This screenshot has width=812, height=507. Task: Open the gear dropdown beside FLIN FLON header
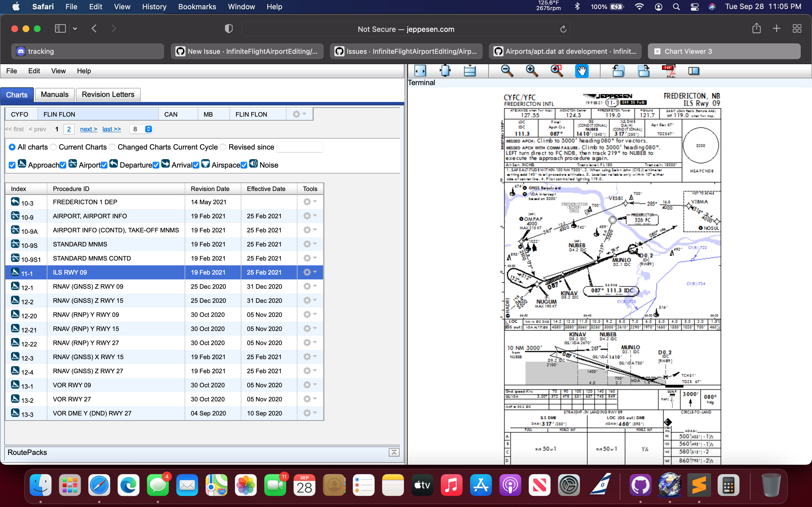299,114
